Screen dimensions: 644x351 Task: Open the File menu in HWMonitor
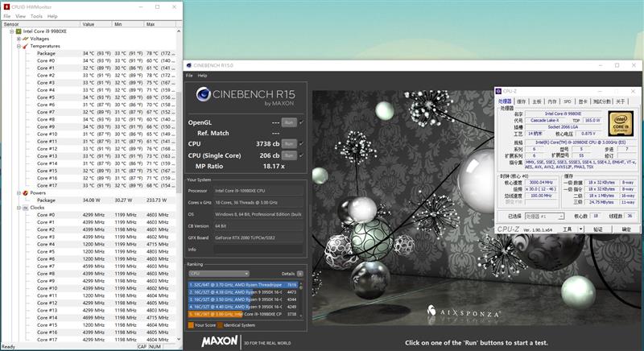point(7,16)
